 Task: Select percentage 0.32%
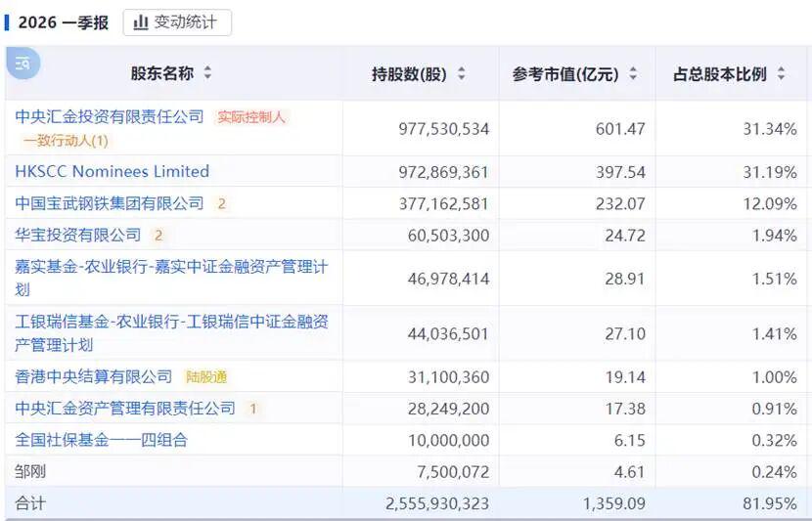775,440
